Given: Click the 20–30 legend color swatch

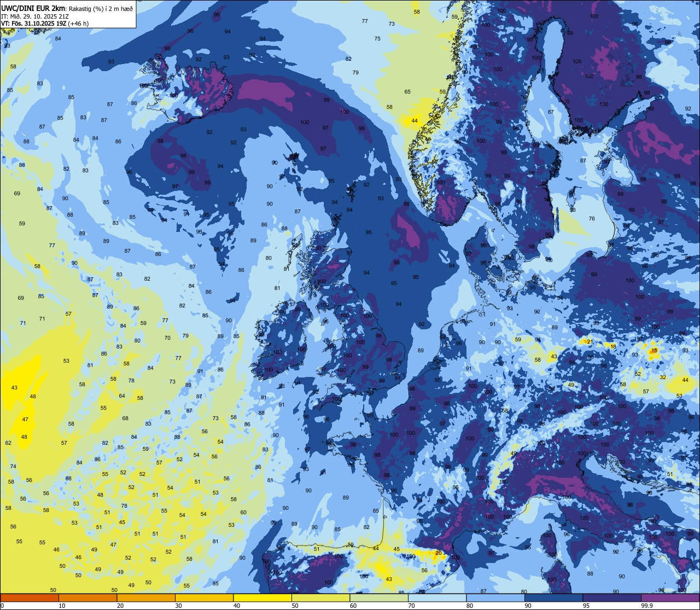Looking at the screenshot, I should click(x=146, y=597).
